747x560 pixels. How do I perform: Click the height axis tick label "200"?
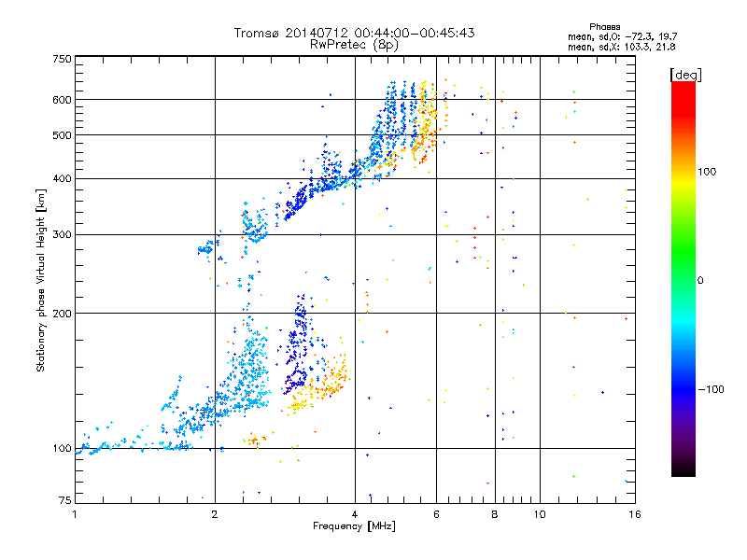click(x=63, y=314)
